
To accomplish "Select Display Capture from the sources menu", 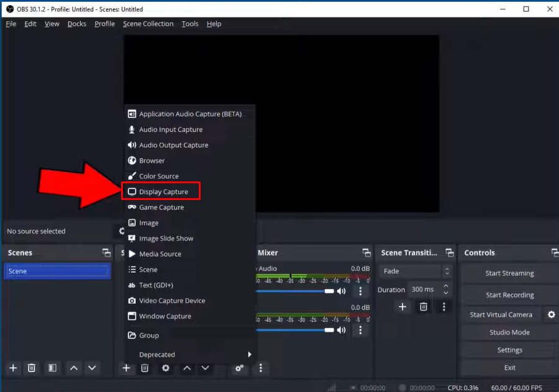I will pos(163,191).
